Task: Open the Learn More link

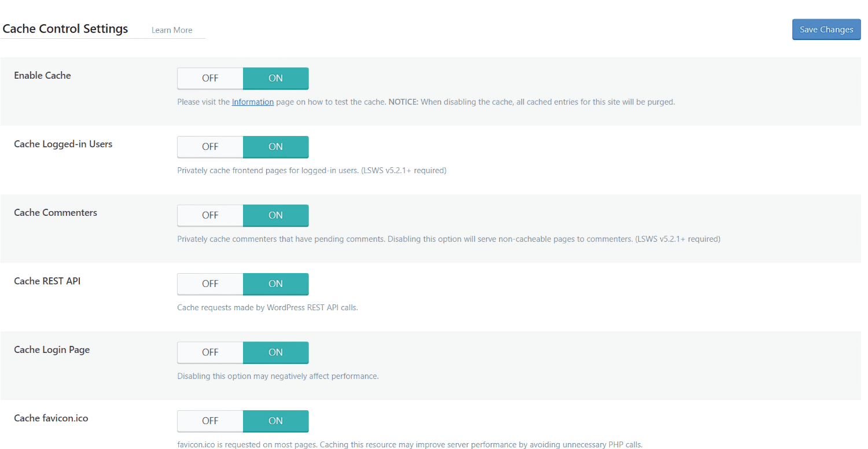Action: click(x=172, y=30)
